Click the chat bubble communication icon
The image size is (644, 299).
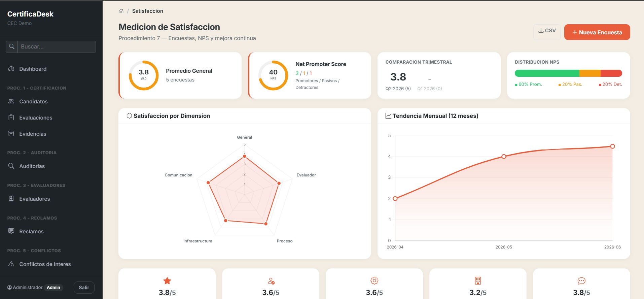tap(581, 281)
